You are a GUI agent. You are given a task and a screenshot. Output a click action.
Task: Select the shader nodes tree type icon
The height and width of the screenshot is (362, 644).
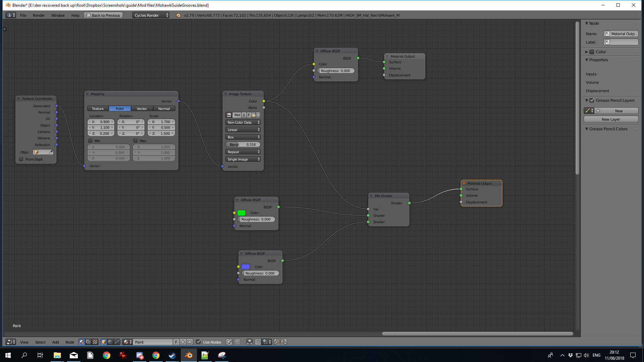point(82,342)
